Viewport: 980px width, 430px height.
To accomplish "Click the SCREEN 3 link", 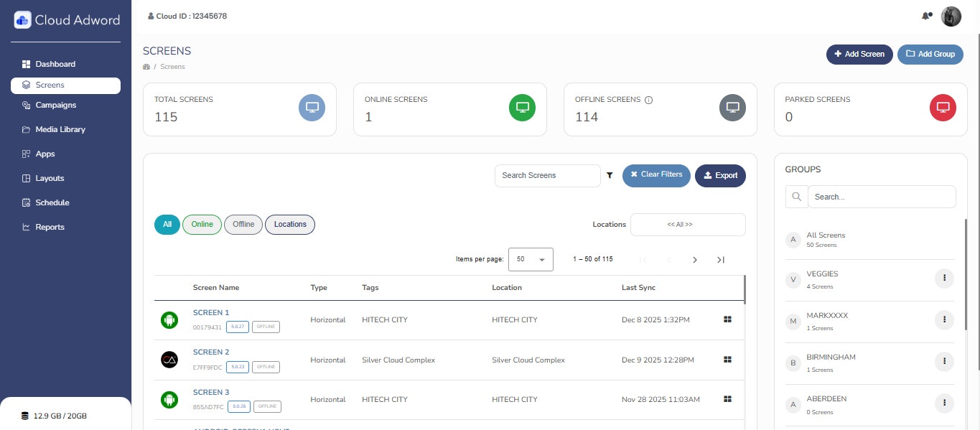I will click(x=210, y=392).
